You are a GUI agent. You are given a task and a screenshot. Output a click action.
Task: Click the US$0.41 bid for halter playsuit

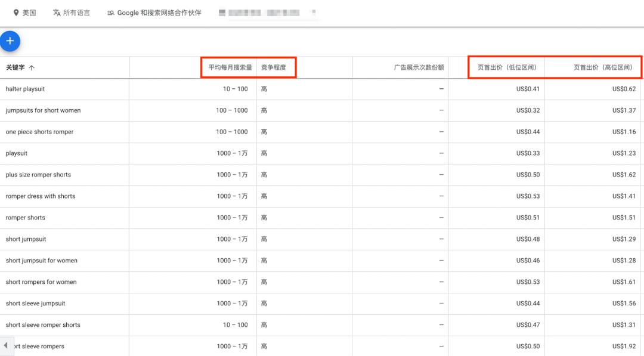point(527,88)
